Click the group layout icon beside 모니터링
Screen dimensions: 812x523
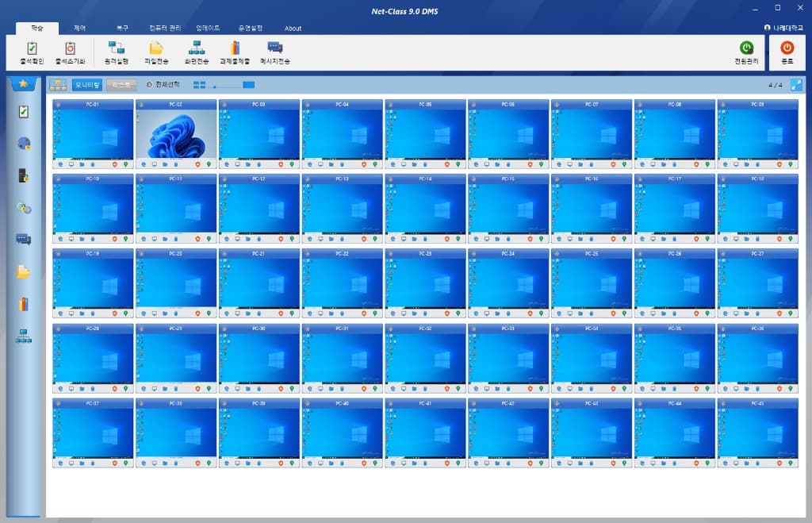[58, 84]
